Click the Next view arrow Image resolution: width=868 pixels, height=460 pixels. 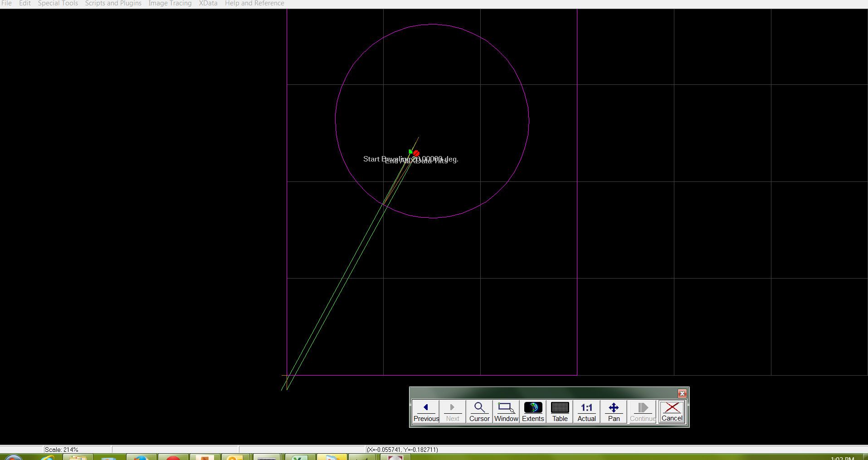tap(452, 411)
